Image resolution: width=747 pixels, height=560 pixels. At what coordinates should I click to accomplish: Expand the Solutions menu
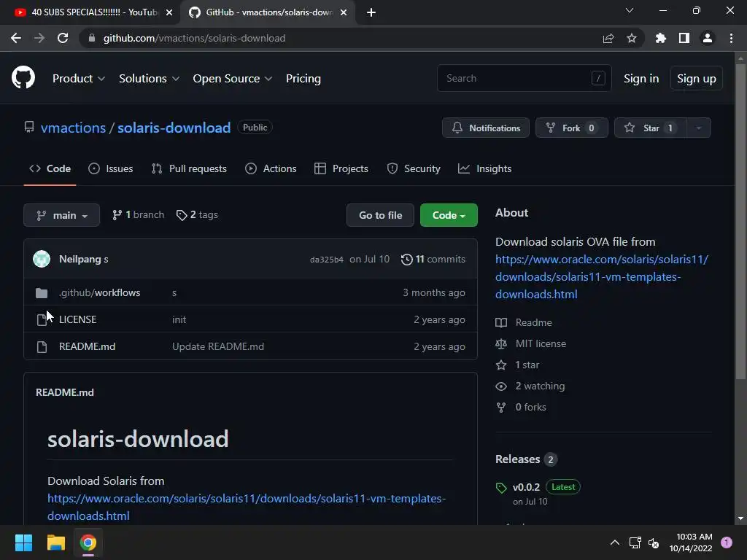click(x=149, y=79)
